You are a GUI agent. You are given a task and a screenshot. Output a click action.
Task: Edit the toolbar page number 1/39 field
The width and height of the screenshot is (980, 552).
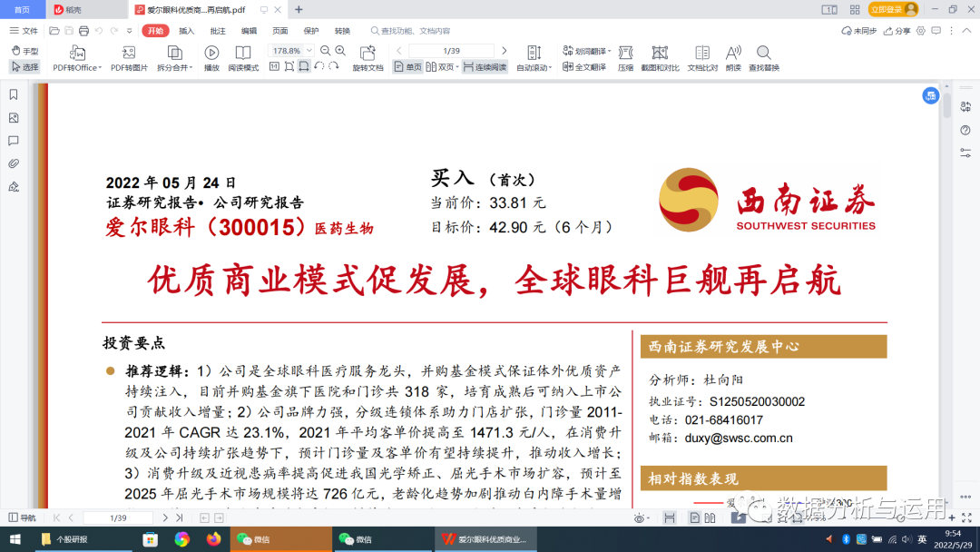(x=451, y=51)
